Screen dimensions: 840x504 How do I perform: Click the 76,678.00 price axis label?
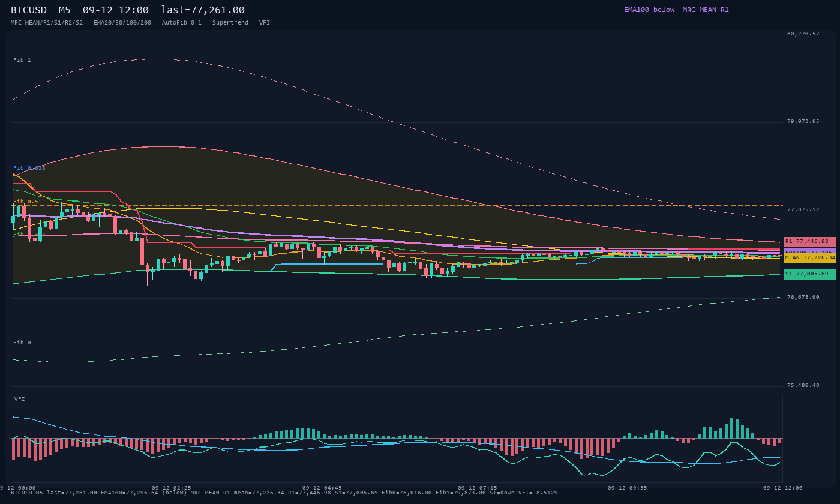803,297
